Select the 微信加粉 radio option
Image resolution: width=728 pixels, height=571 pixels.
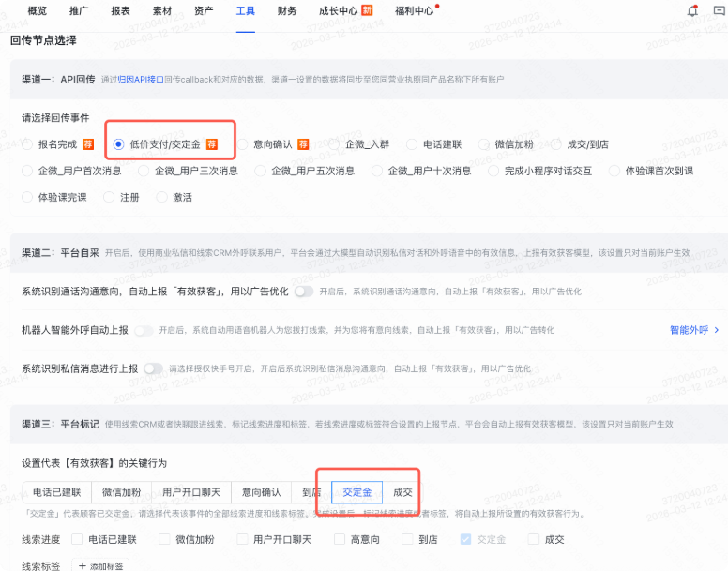(x=484, y=144)
